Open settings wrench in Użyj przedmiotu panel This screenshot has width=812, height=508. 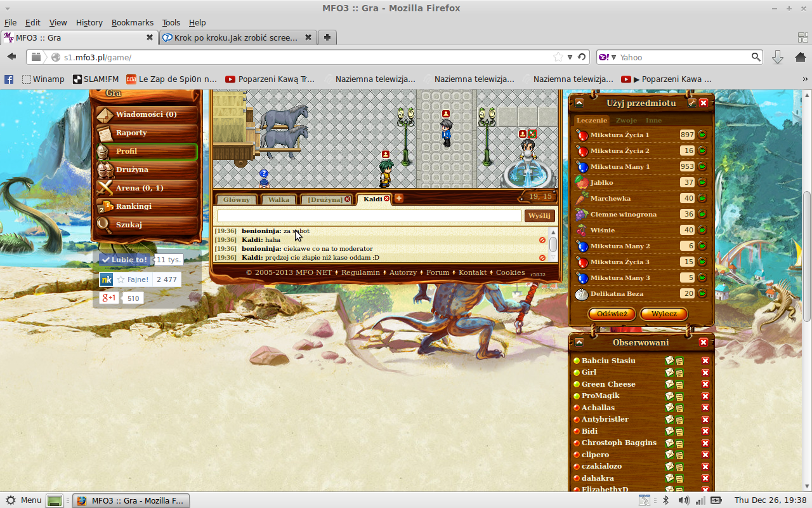[x=691, y=103]
